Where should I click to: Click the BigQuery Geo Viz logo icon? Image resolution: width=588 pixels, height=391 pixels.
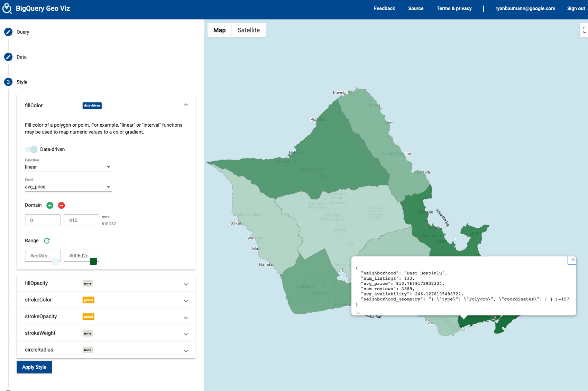coord(7,8)
